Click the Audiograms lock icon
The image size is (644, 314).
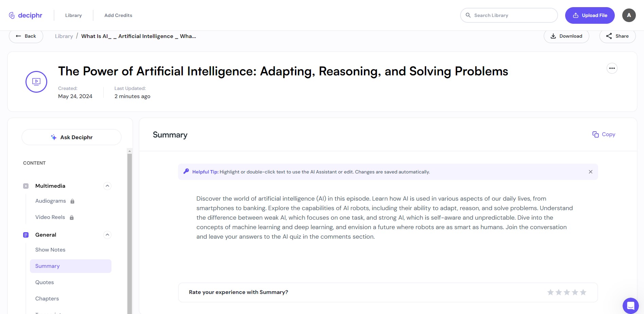(72, 201)
